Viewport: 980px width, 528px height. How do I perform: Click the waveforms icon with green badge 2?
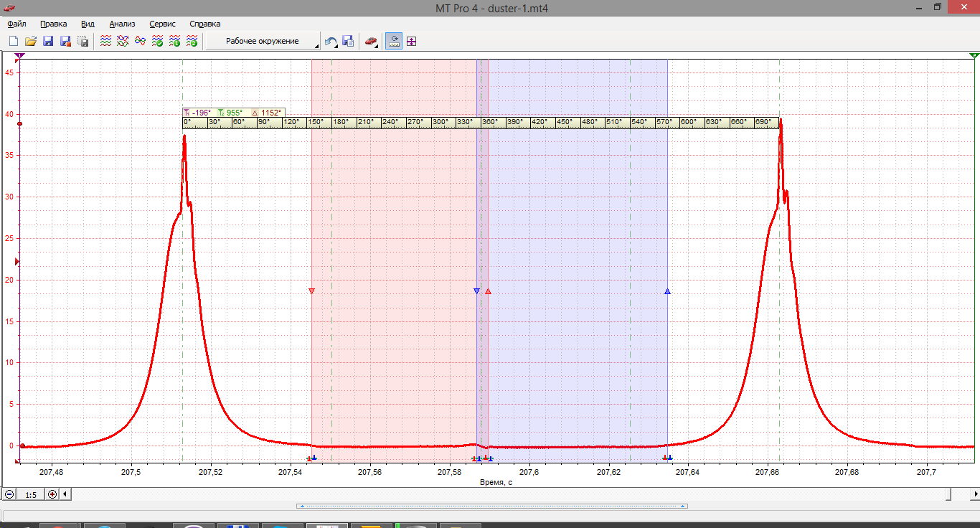point(192,42)
